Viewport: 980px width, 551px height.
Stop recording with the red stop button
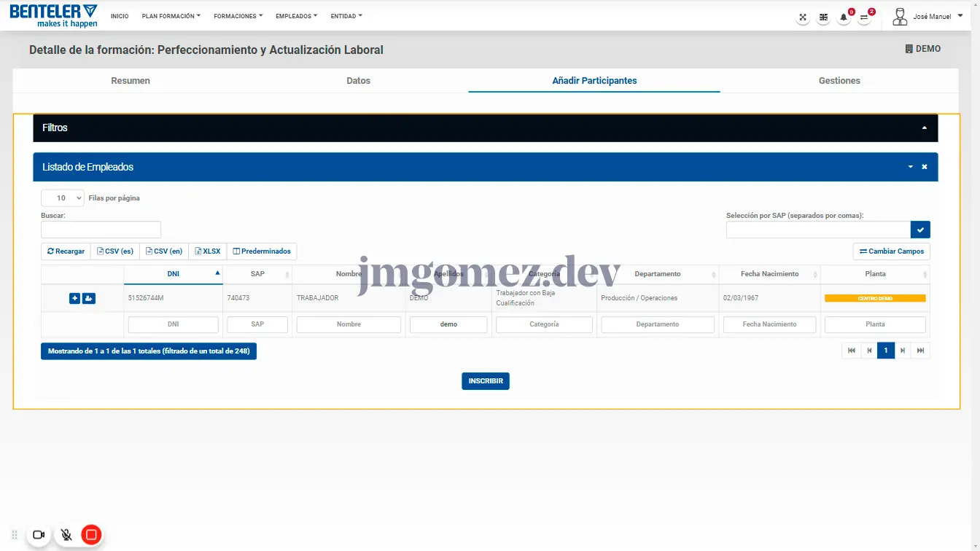coord(91,535)
